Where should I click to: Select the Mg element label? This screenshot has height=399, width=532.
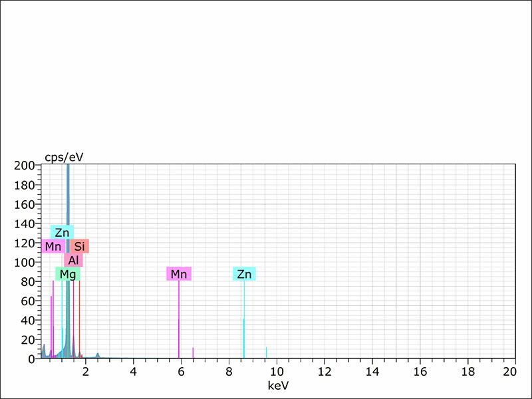click(x=68, y=274)
